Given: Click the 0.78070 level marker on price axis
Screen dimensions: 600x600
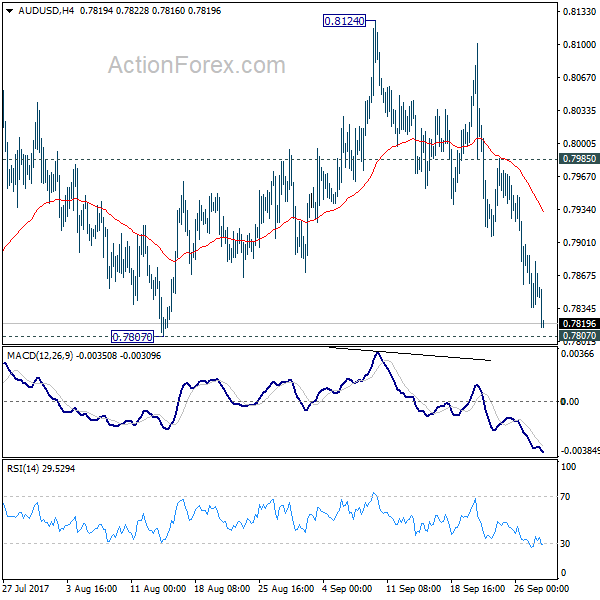Looking at the screenshot, I should pos(579,336).
